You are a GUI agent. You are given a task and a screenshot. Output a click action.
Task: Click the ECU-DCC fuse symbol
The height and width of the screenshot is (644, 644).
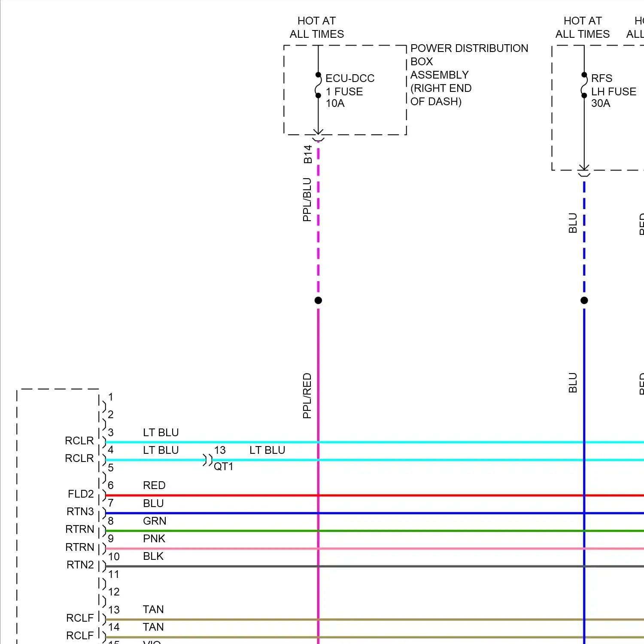pos(318,85)
